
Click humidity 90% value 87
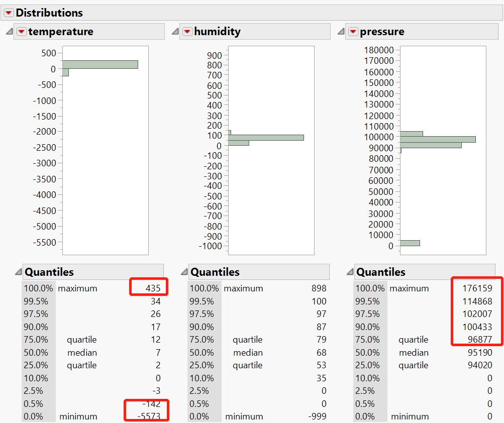[322, 327]
